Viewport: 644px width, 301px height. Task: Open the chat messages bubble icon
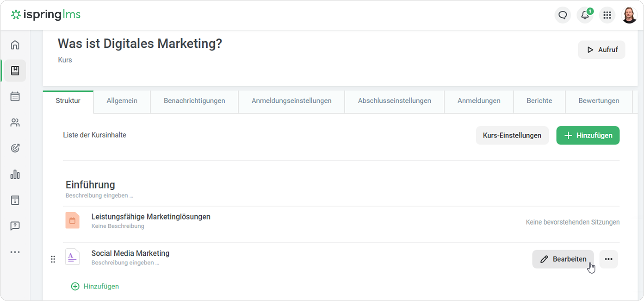click(563, 15)
